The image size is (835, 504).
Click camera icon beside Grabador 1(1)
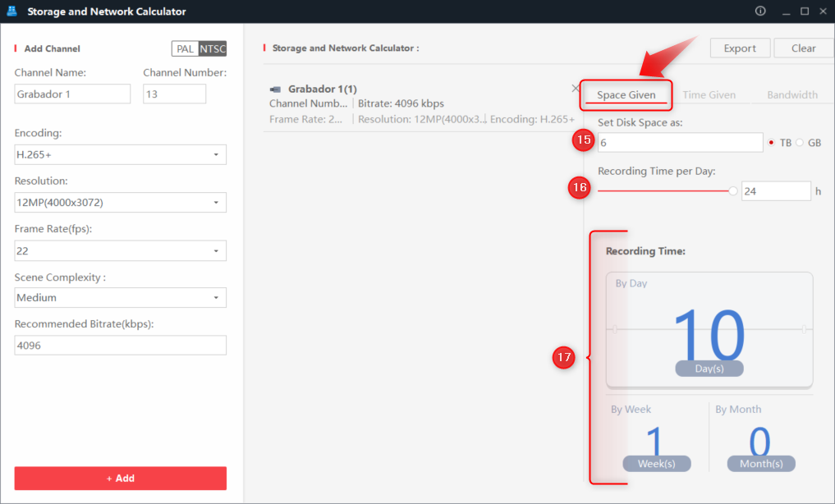tap(275, 89)
